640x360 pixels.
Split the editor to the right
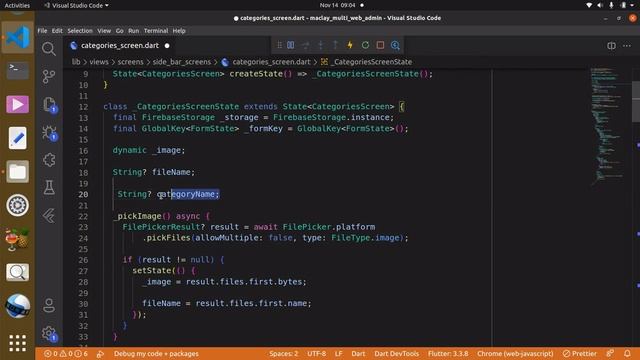point(611,46)
